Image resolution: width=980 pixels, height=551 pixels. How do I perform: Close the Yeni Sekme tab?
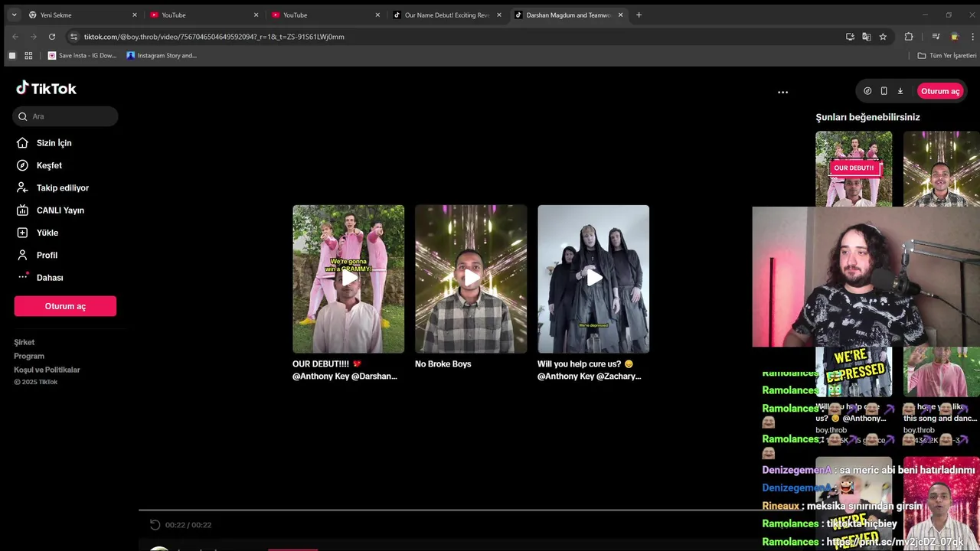click(x=135, y=15)
